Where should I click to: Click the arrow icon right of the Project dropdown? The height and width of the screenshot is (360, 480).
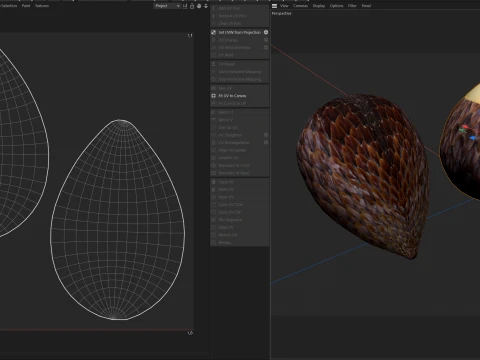[206, 6]
